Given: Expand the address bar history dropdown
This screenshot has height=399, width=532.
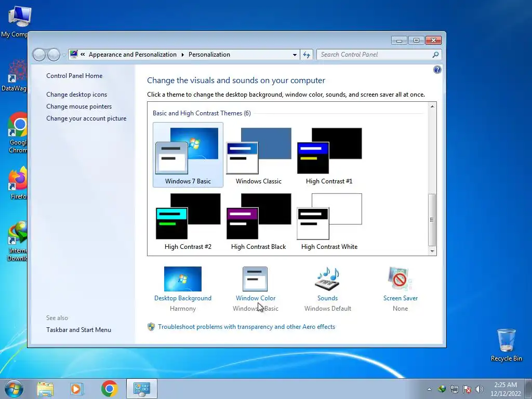Looking at the screenshot, I should 295,55.
